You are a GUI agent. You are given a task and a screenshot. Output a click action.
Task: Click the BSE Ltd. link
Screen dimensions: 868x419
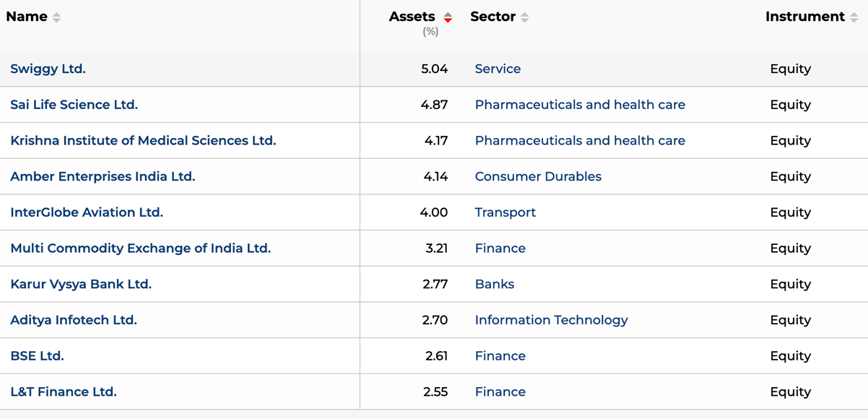pyautogui.click(x=37, y=356)
